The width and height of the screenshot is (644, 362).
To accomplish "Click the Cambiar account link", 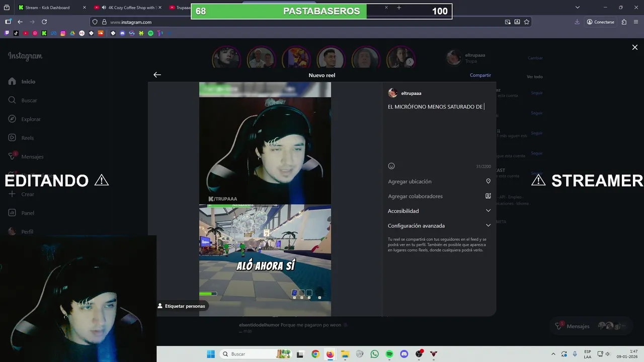I will pos(535,58).
